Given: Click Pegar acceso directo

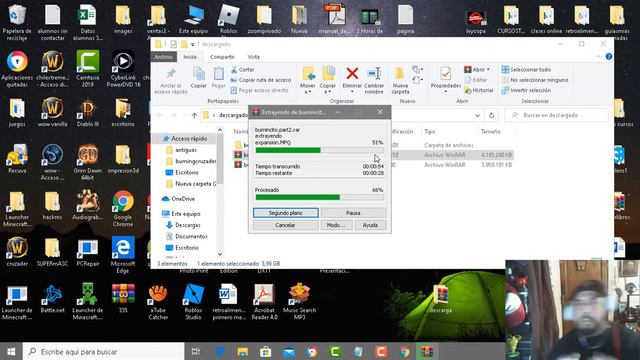Looking at the screenshot, I should [259, 90].
